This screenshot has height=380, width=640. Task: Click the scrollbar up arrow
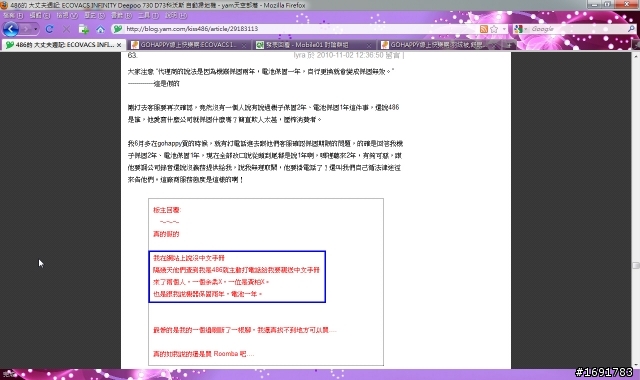636,55
